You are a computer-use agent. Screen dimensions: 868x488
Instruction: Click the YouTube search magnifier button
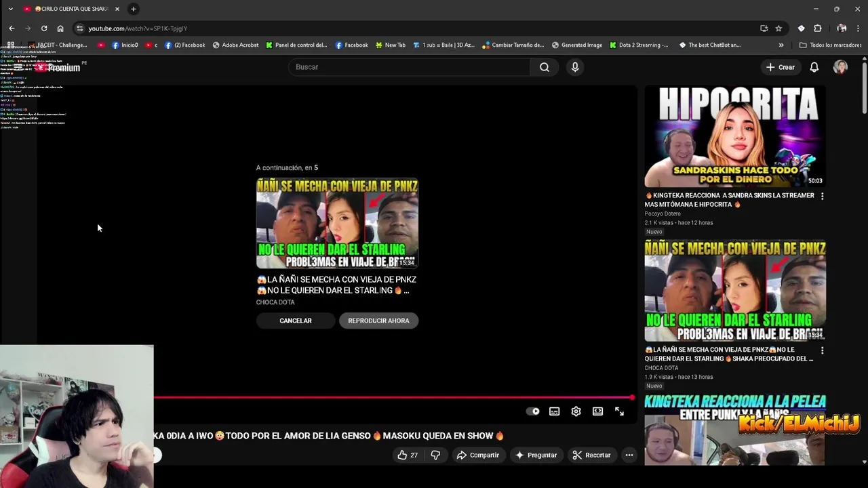544,67
